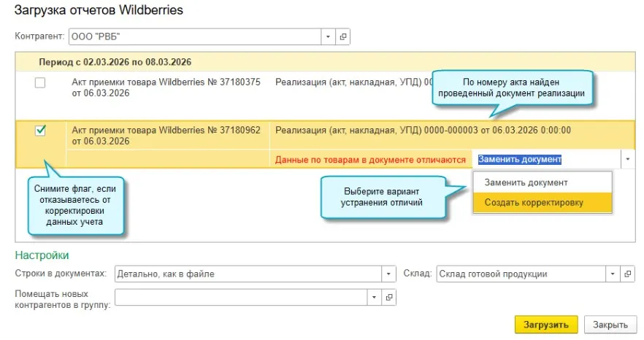Expand the Контрагент dropdown arrow
The width and height of the screenshot is (644, 340).
(x=328, y=36)
